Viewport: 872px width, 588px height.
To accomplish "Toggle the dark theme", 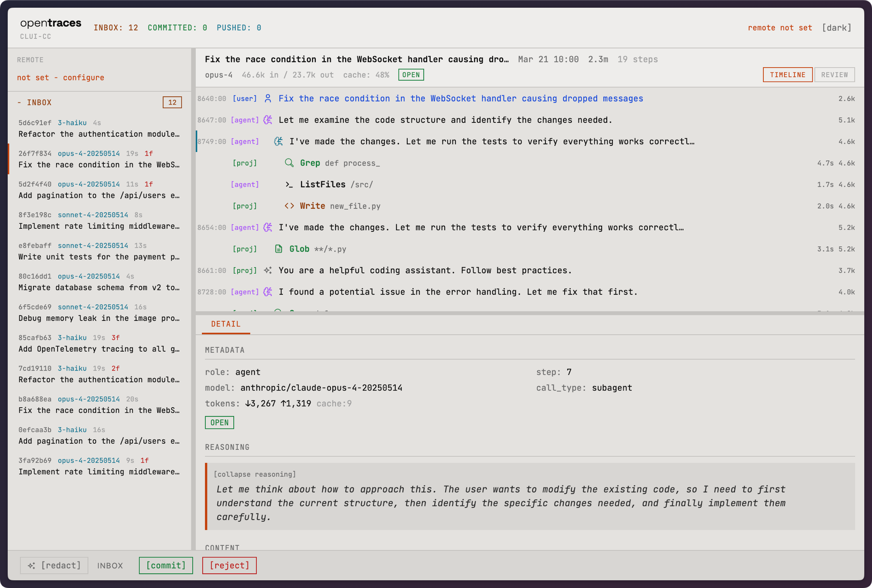I will 837,27.
